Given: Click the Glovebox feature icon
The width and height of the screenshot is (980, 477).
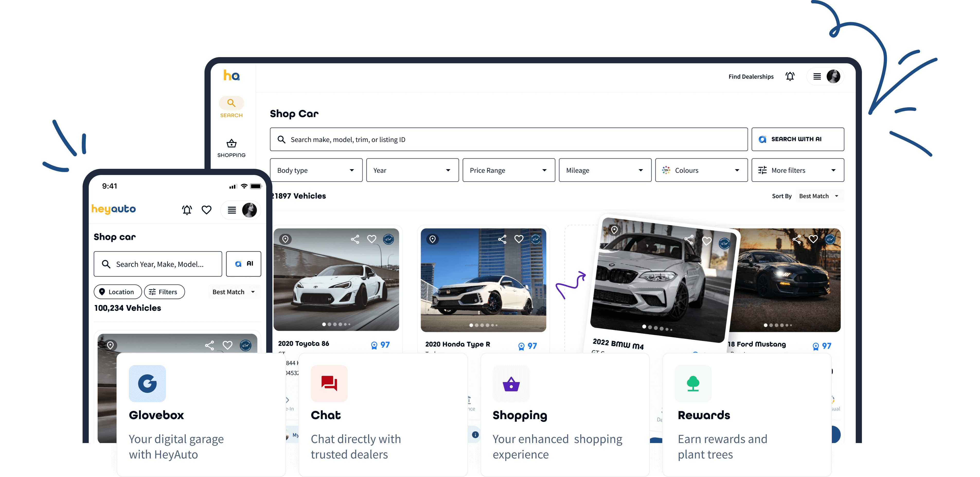Looking at the screenshot, I should 147,383.
